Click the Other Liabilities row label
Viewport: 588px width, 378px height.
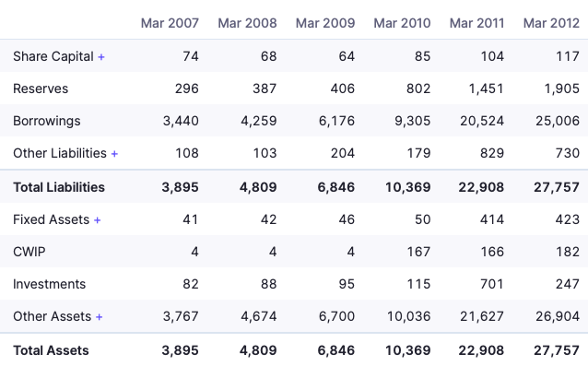tap(60, 153)
